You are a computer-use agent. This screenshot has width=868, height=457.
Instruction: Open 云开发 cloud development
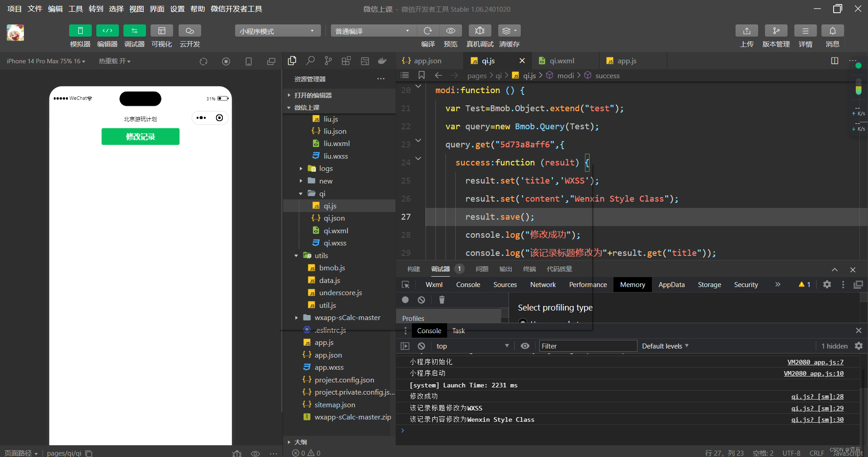(x=190, y=31)
